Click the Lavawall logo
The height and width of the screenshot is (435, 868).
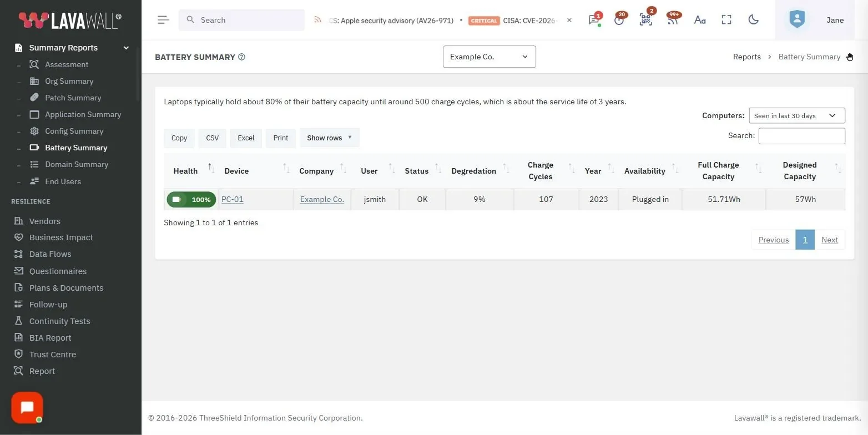[x=70, y=20]
